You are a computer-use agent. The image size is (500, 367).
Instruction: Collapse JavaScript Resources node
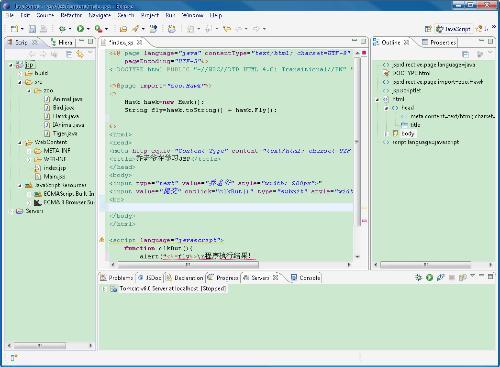[x=20, y=185]
